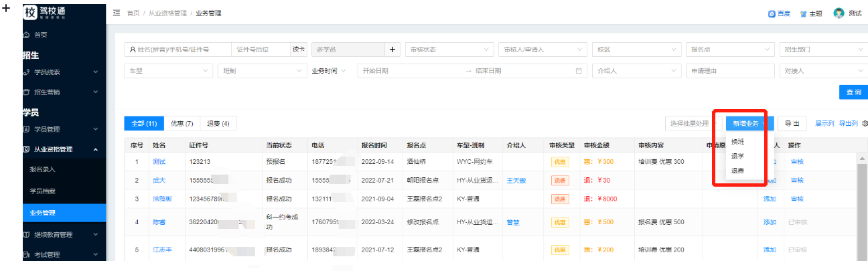Click the blue 查询 button
The width and height of the screenshot is (868, 271).
(853, 92)
